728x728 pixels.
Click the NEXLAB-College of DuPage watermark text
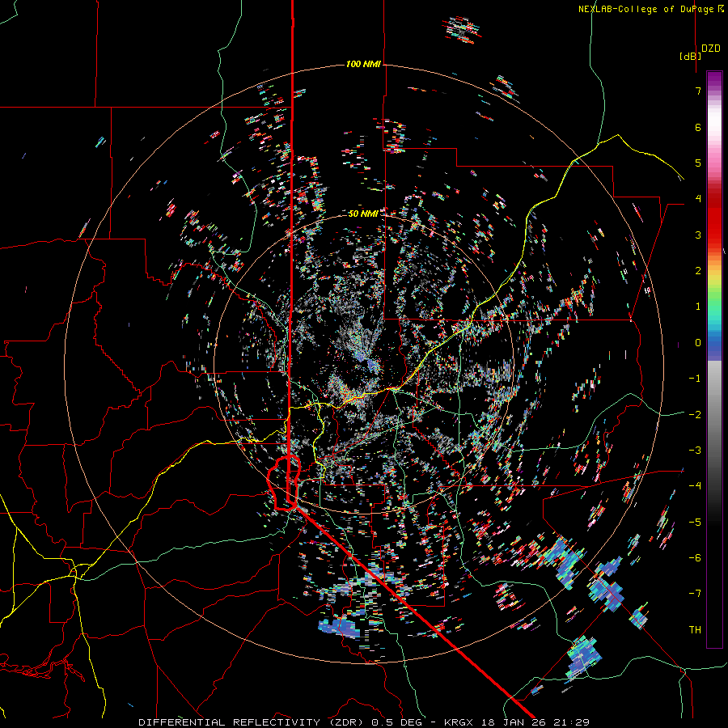647,9
